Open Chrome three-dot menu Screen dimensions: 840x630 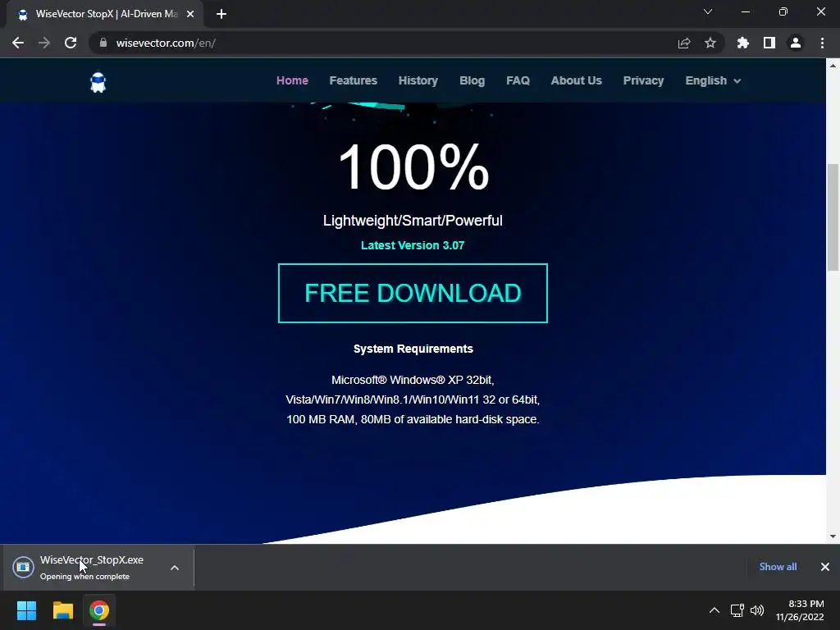[822, 43]
